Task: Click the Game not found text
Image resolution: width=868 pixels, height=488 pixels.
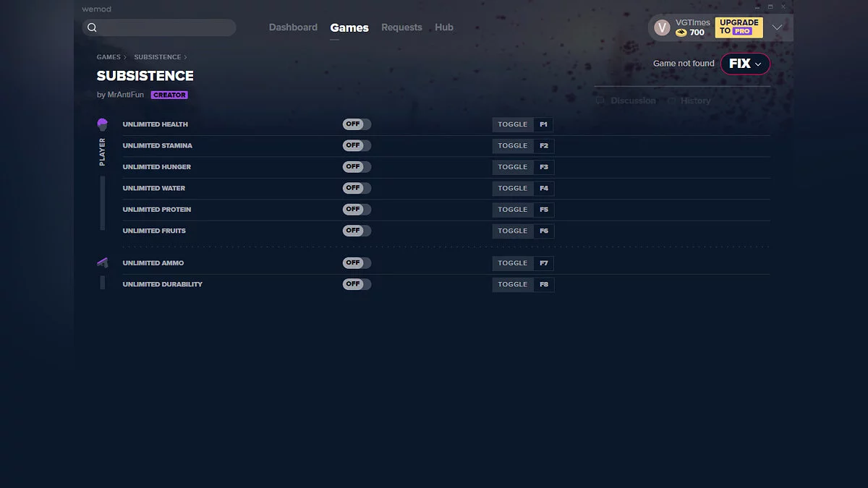Action: click(684, 64)
